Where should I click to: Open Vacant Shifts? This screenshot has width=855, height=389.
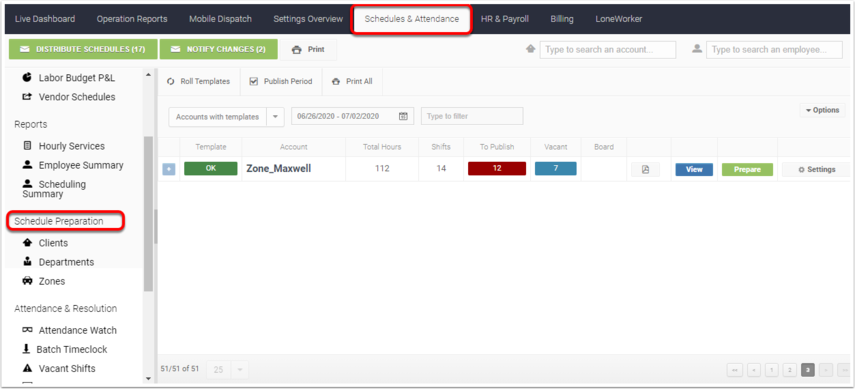click(x=67, y=368)
